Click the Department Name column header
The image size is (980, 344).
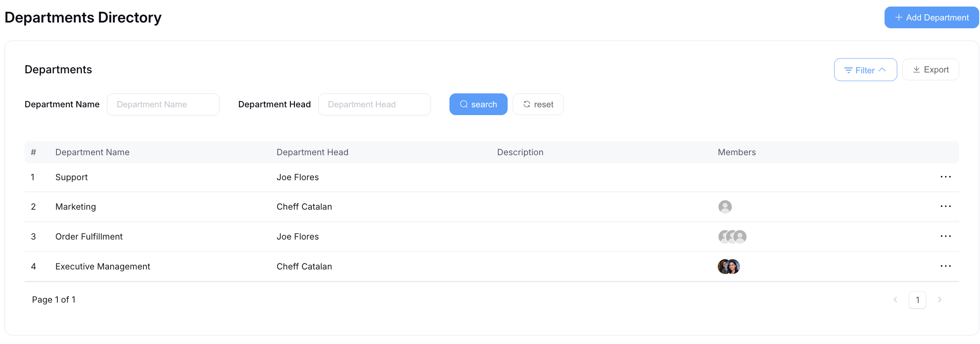92,152
